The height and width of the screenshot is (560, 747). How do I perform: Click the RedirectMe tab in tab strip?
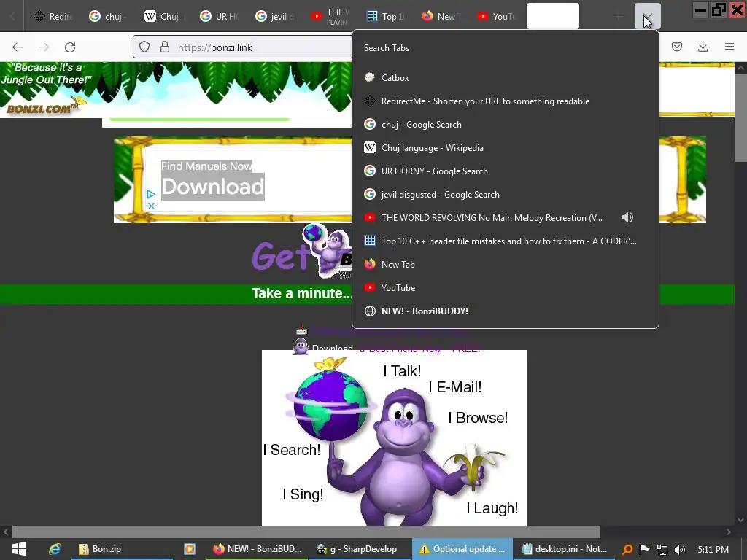[53, 16]
